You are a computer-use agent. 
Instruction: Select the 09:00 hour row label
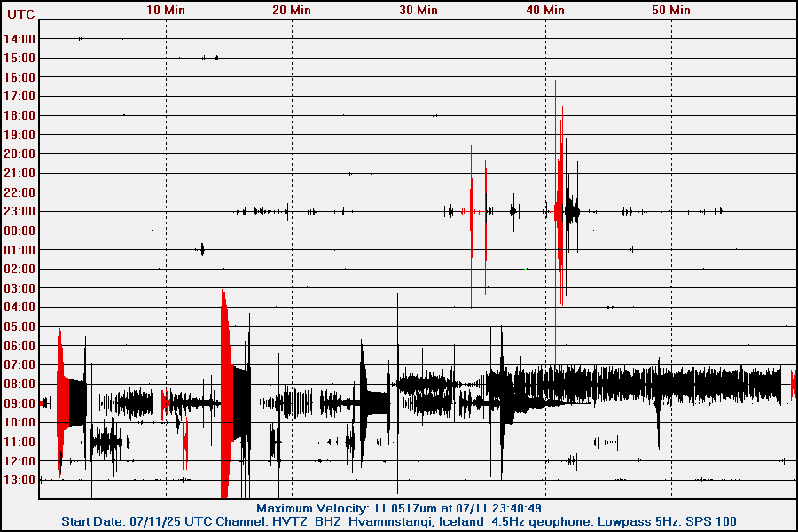(x=20, y=403)
